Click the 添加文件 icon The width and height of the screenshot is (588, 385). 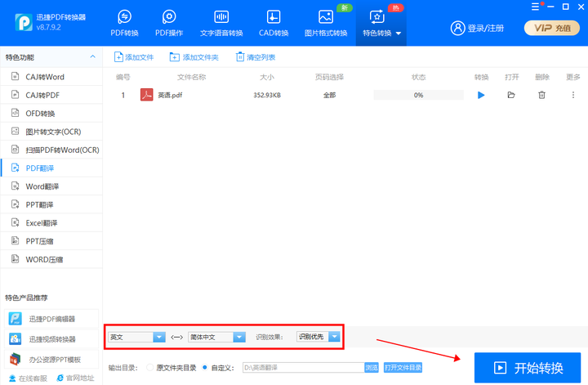click(x=118, y=57)
